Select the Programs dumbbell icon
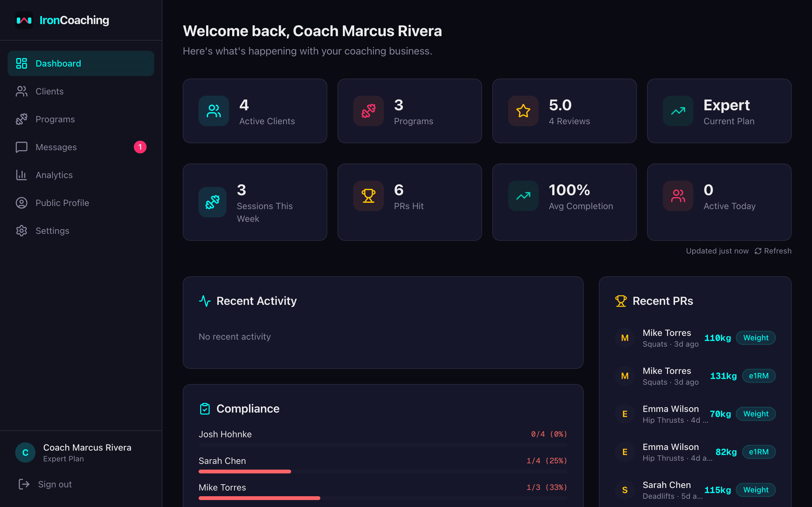 click(x=22, y=119)
